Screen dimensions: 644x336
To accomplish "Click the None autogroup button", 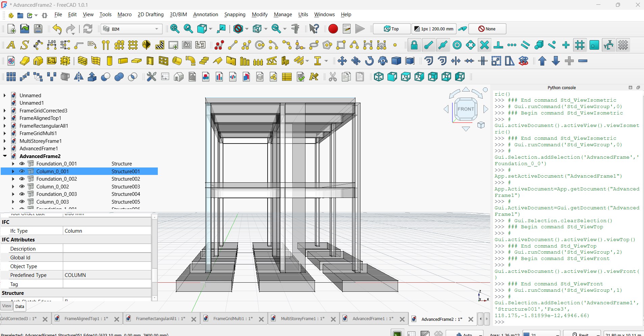I will (x=487, y=29).
